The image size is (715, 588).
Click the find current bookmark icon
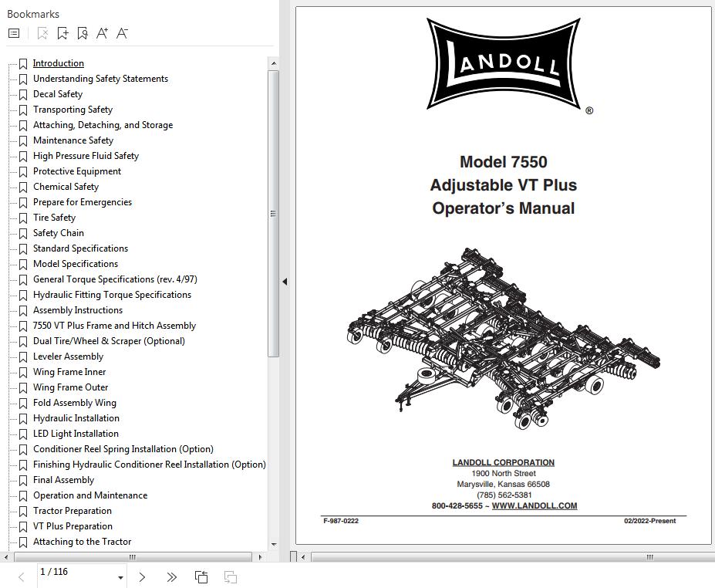pos(83,33)
